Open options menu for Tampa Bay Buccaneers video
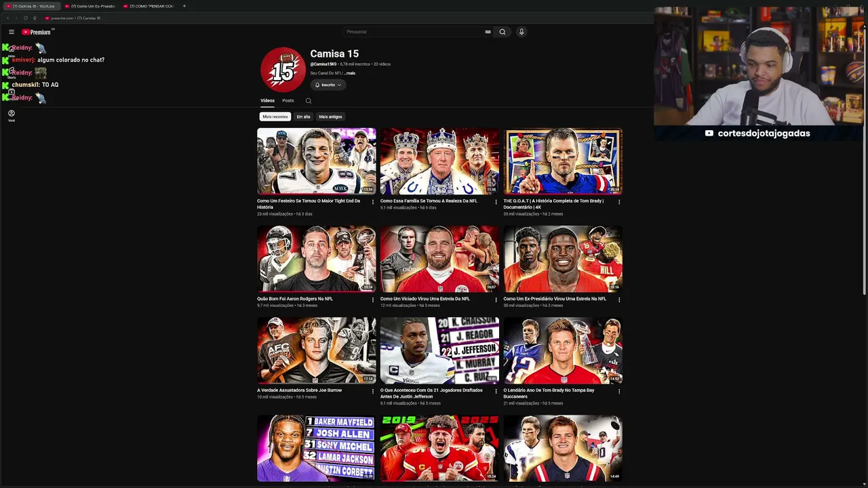Image resolution: width=868 pixels, height=488 pixels. click(619, 391)
